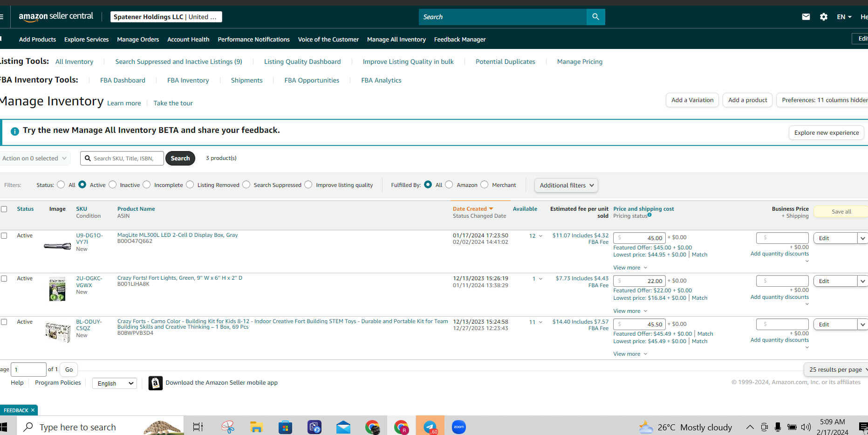The height and width of the screenshot is (435, 868).
Task: Open the EN language dropdown in header
Action: click(x=844, y=17)
